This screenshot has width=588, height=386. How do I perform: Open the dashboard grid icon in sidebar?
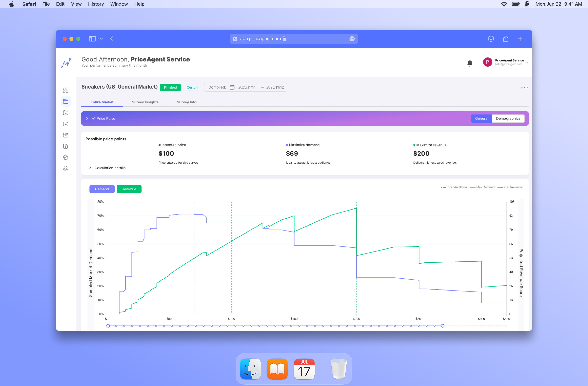point(66,90)
